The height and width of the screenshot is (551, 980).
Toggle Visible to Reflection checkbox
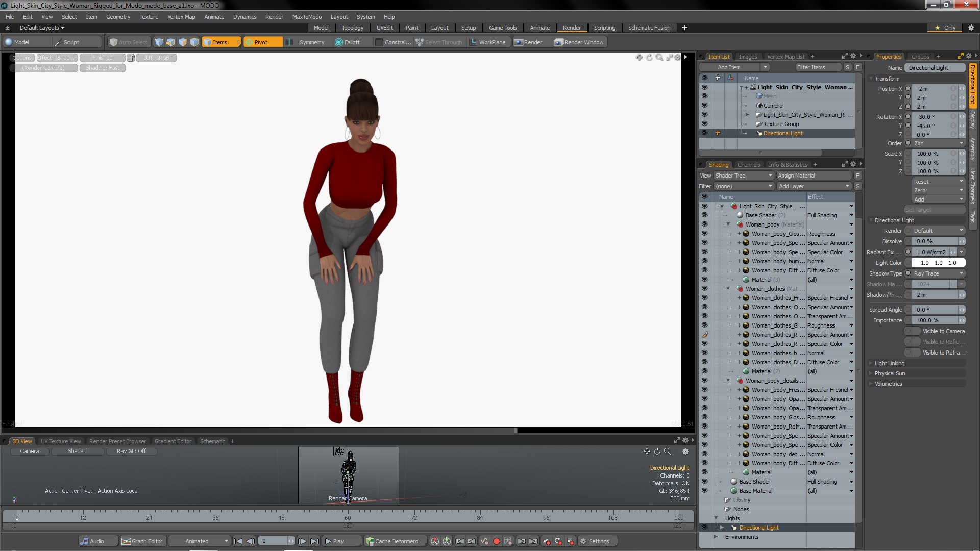point(912,342)
